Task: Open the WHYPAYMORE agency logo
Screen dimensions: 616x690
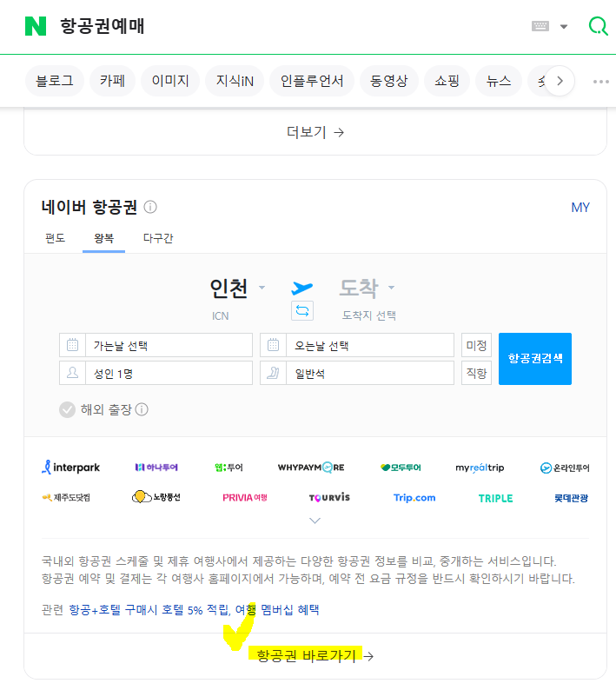Action: point(311,468)
